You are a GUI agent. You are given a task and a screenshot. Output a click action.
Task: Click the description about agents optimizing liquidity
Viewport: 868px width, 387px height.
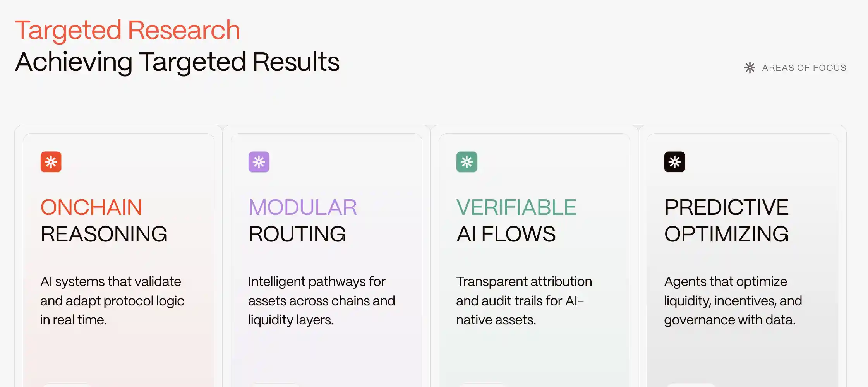click(x=732, y=300)
